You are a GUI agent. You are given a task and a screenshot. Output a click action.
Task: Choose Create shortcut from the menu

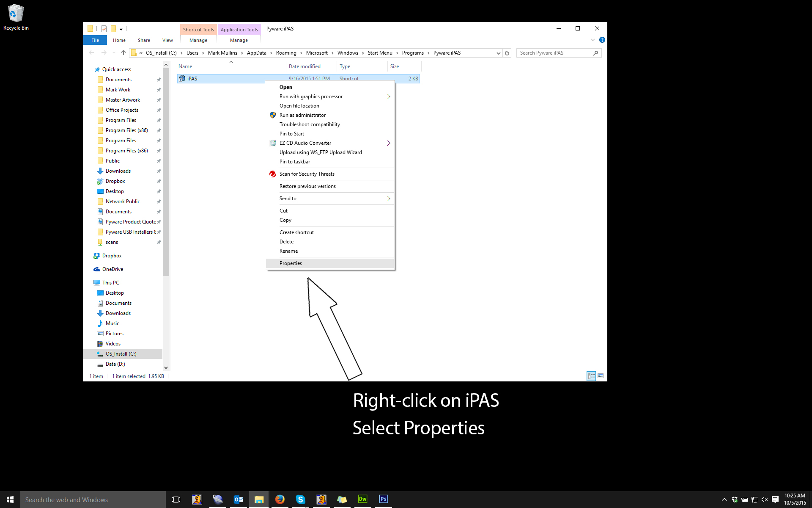pyautogui.click(x=296, y=232)
